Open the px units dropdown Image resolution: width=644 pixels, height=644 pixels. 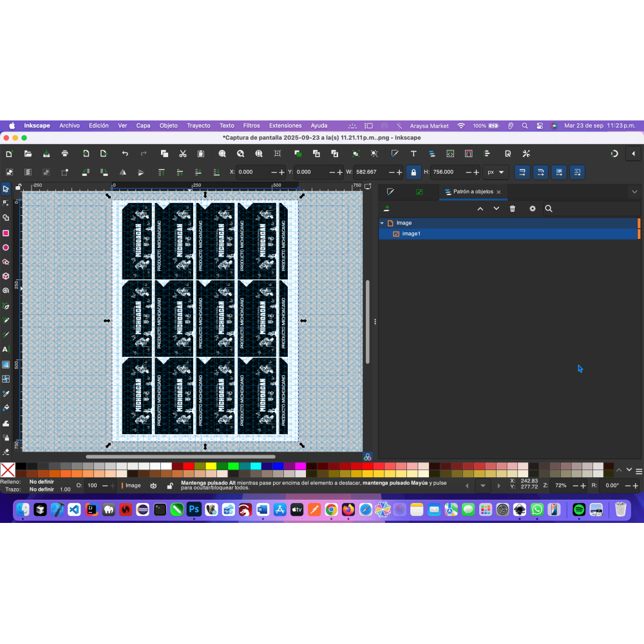[496, 173]
